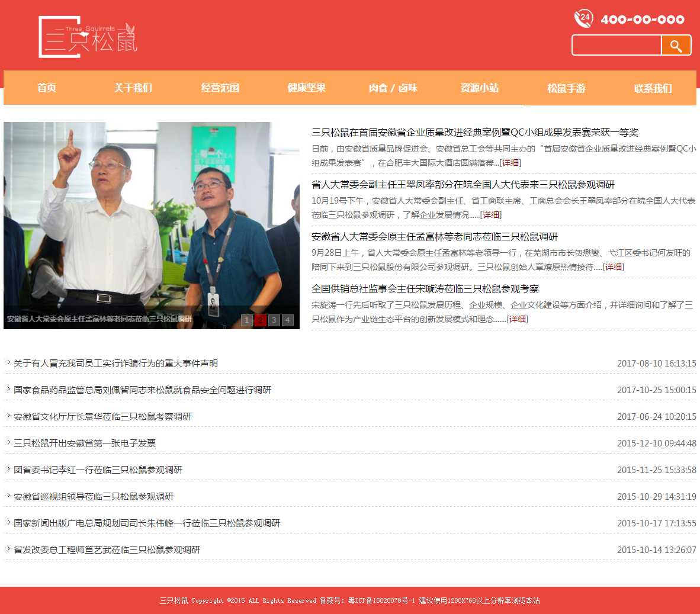This screenshot has height=614, width=700.
Task: Click 详细 link under 宋璇涛 article
Action: tap(518, 319)
